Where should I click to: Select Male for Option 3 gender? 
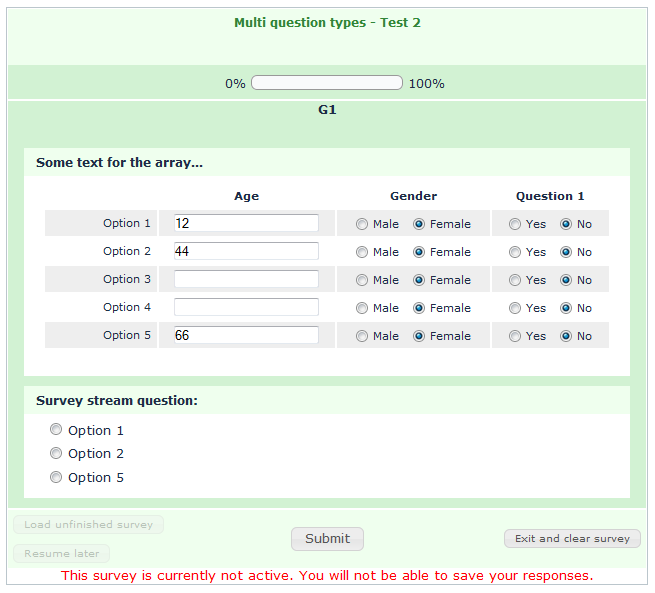tap(362, 280)
